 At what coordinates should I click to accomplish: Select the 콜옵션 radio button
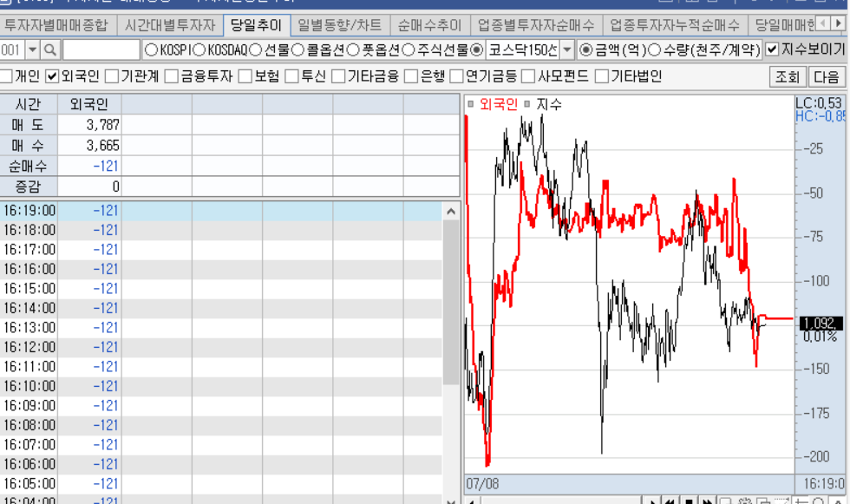pos(297,50)
